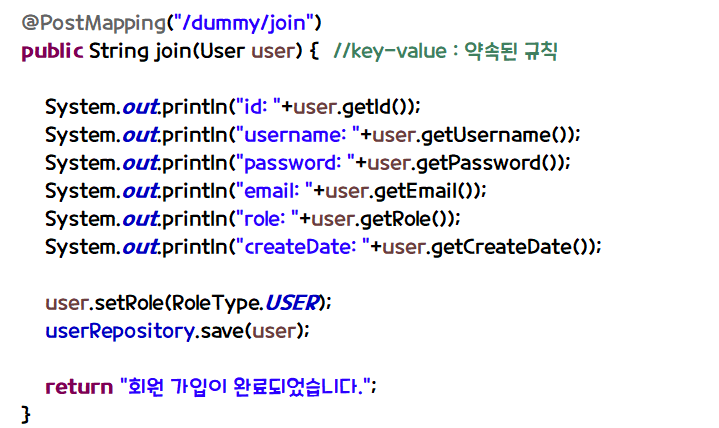719x428 pixels.
Task: Click the //key-value comment
Action: click(445, 51)
